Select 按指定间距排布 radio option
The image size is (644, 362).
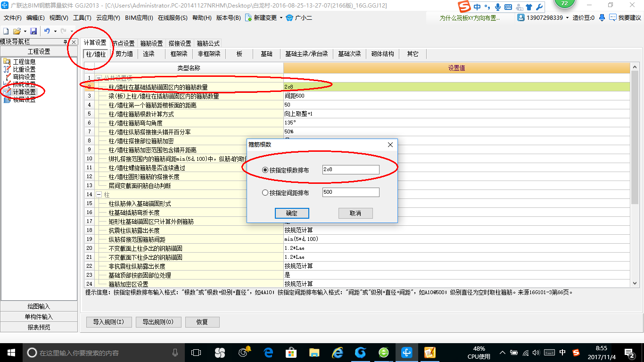pos(264,193)
